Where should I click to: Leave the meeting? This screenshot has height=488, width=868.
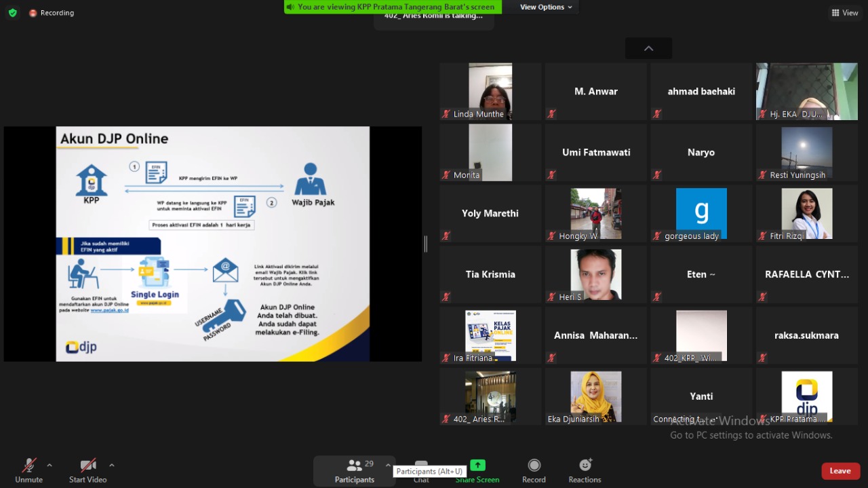(x=840, y=471)
